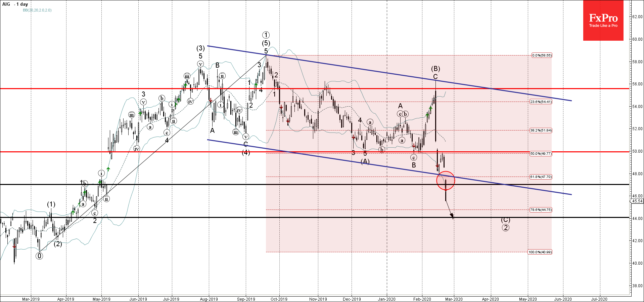644x302 pixels.
Task: Click the red circle breakout marker
Action: click(446, 180)
